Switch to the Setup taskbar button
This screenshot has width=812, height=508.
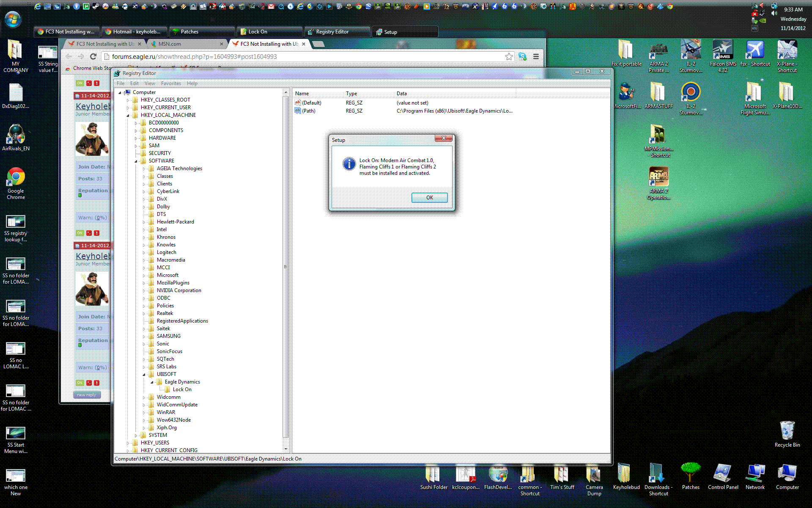tap(405, 32)
